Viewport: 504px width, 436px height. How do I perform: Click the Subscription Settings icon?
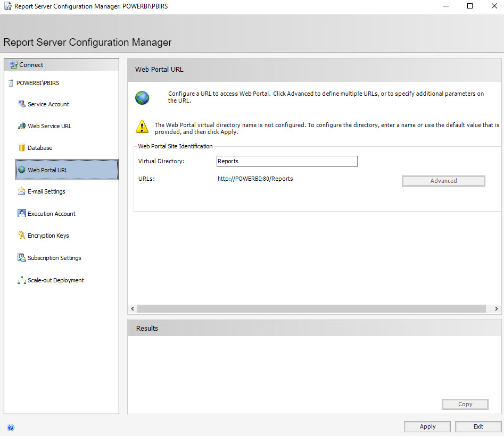point(21,257)
